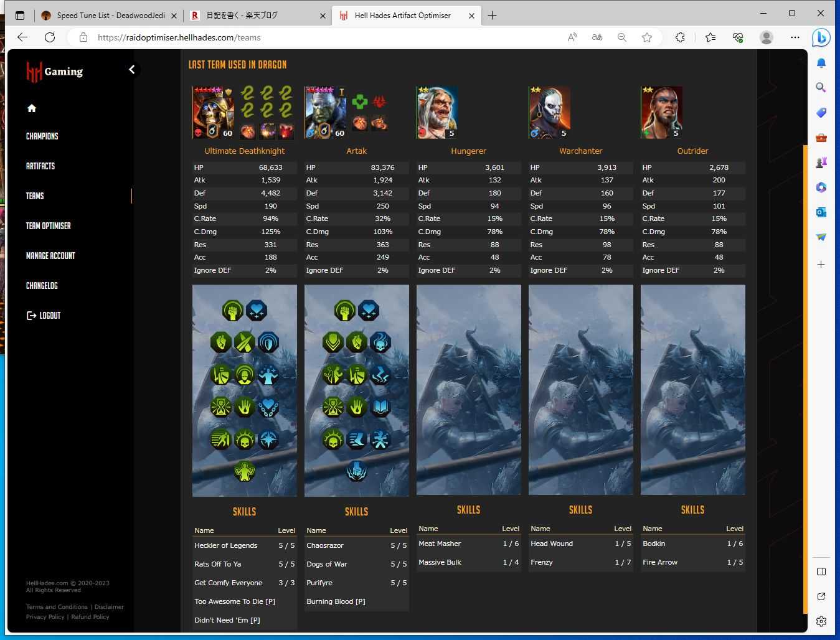This screenshot has width=840, height=640.
Task: Click the blue chained heart mastery under Ultimate Deathknight
Action: pyautogui.click(x=268, y=407)
